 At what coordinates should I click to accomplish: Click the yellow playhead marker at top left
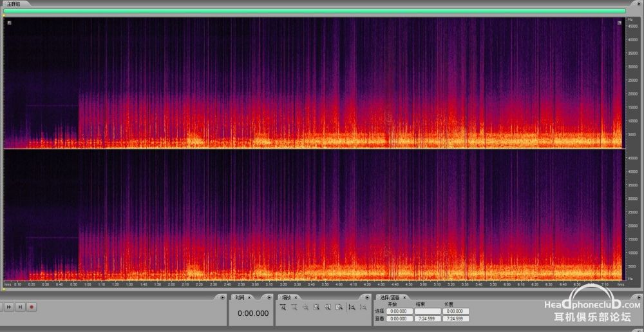[x=4, y=15]
